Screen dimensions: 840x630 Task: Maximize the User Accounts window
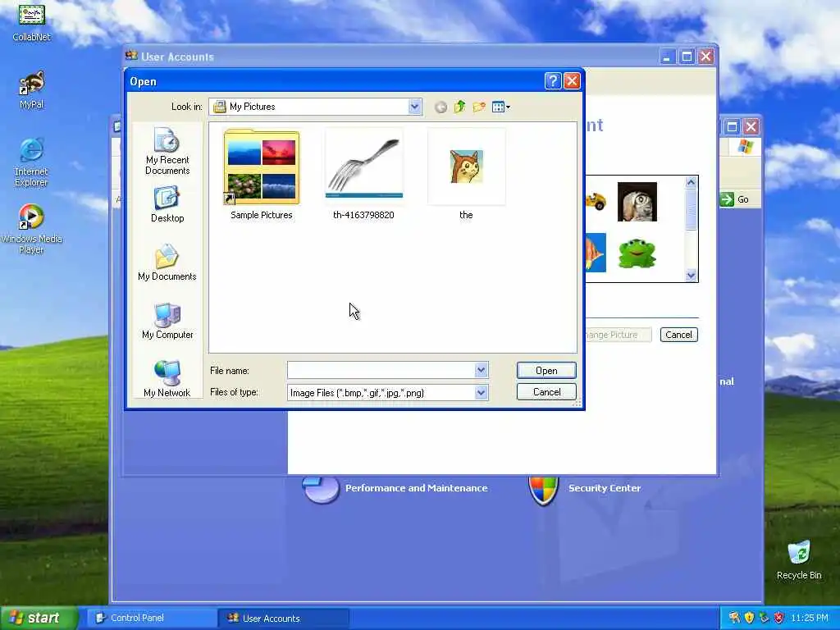pyautogui.click(x=687, y=57)
